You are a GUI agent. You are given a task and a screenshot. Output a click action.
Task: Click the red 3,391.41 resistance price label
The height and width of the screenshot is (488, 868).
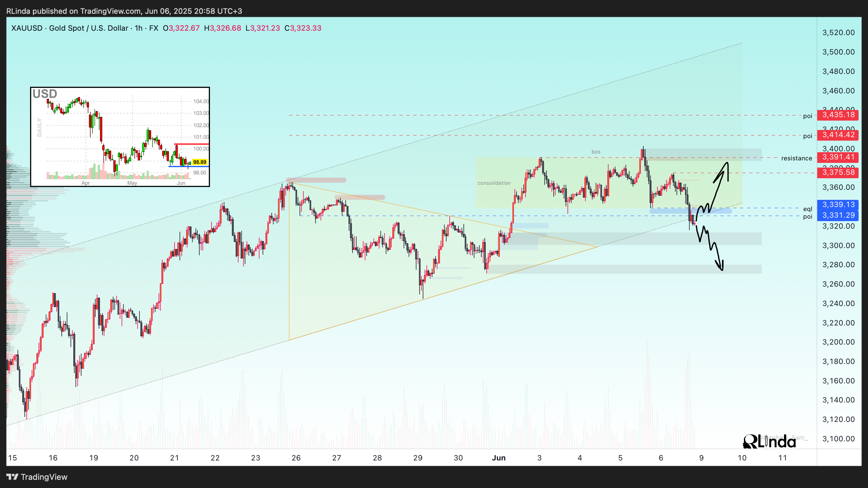click(x=838, y=157)
